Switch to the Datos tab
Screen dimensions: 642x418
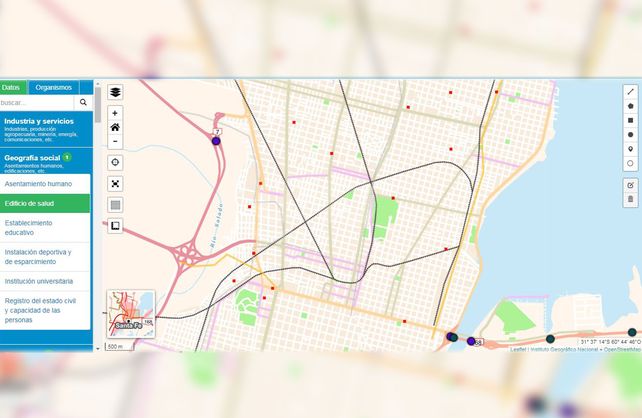click(x=11, y=87)
